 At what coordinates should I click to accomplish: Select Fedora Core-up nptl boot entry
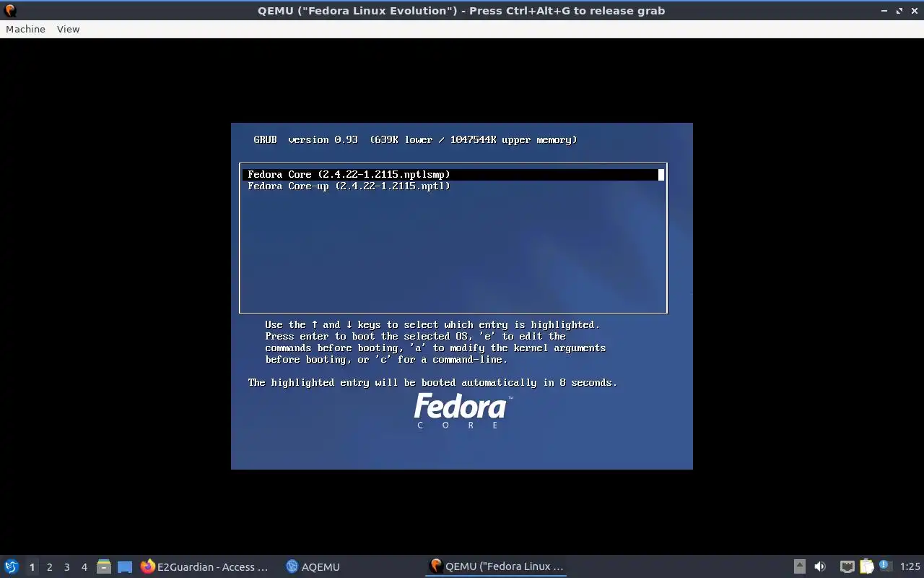(x=453, y=186)
